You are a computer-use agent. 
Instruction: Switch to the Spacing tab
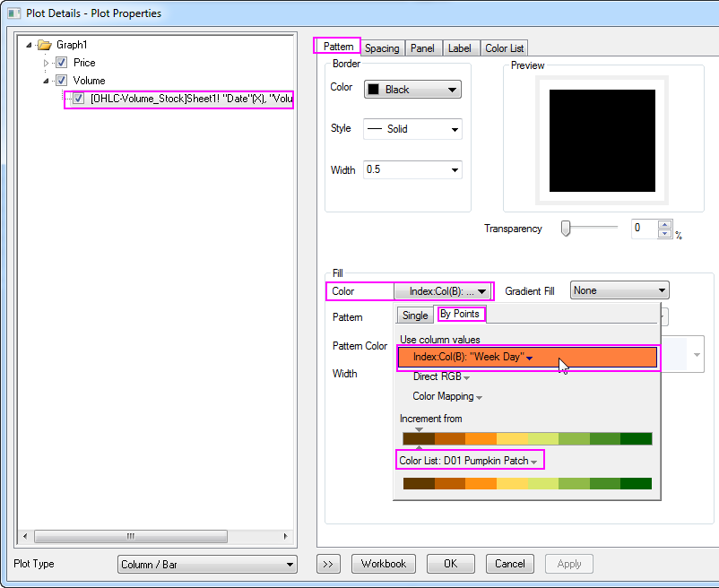point(382,48)
